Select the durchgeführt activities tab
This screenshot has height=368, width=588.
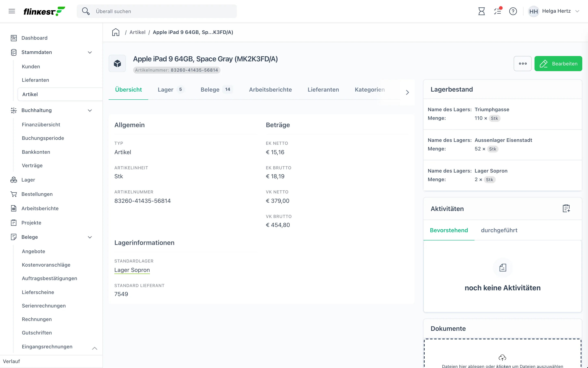pyautogui.click(x=499, y=230)
